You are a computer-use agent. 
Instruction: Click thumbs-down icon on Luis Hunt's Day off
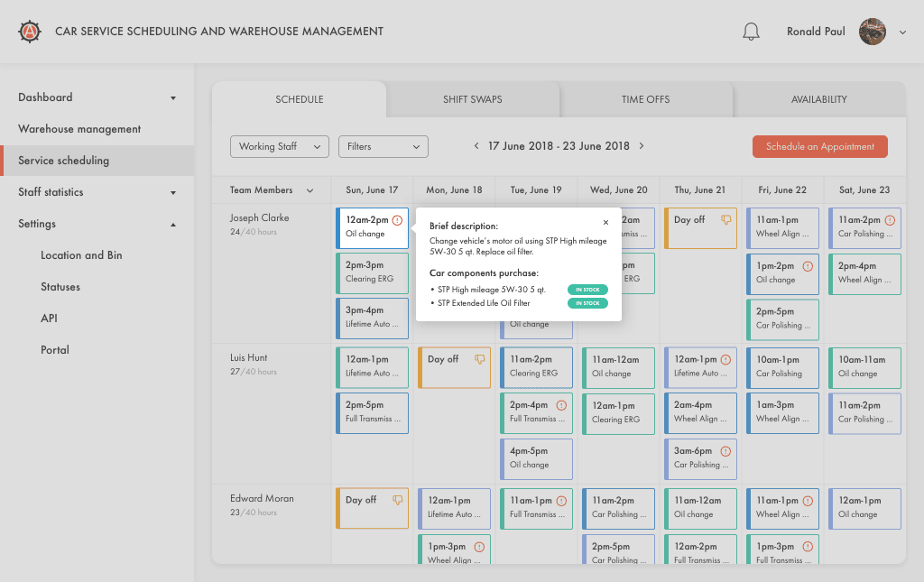point(480,359)
